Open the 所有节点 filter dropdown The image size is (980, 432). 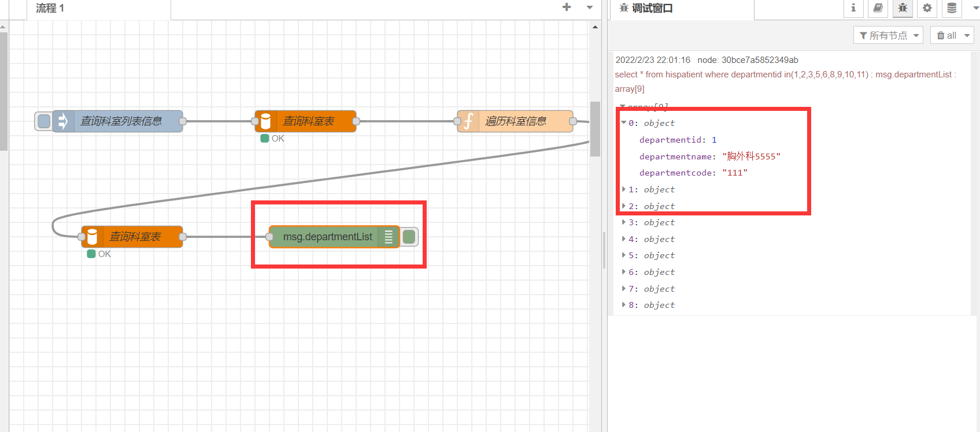click(x=888, y=35)
